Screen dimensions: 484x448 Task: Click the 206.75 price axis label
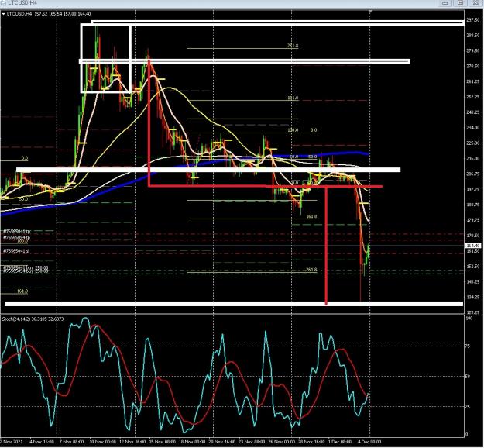[x=473, y=174]
